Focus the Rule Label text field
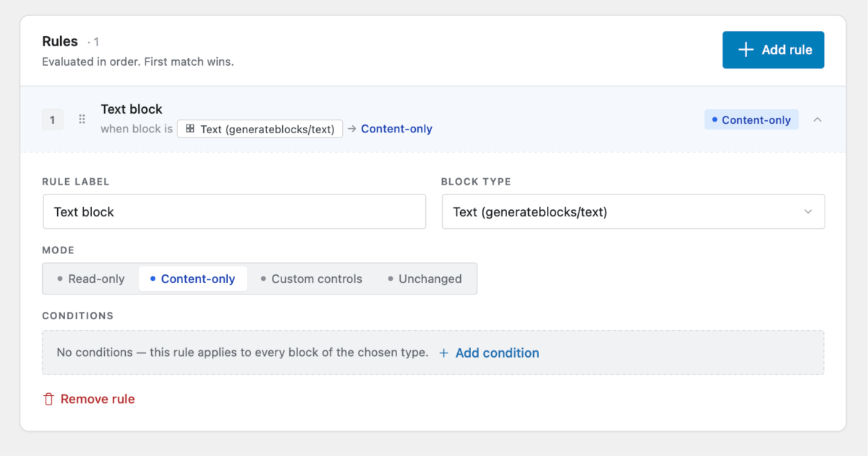 (234, 211)
